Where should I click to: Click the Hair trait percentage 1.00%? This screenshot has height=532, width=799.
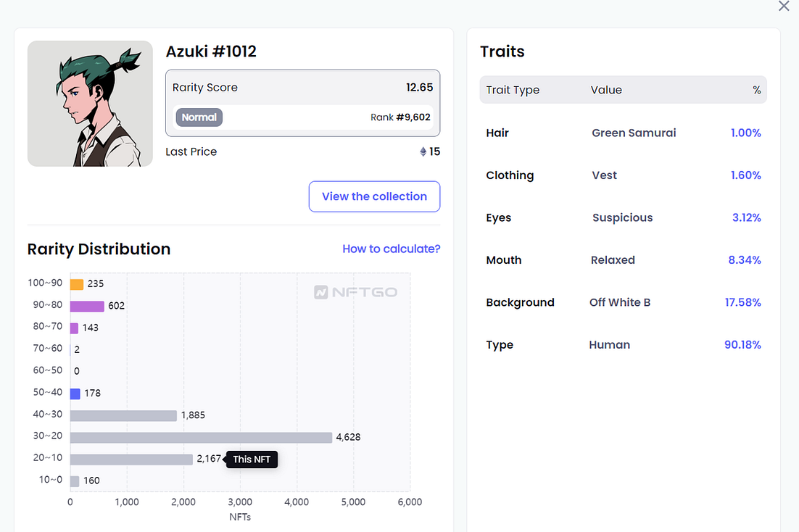coord(745,133)
